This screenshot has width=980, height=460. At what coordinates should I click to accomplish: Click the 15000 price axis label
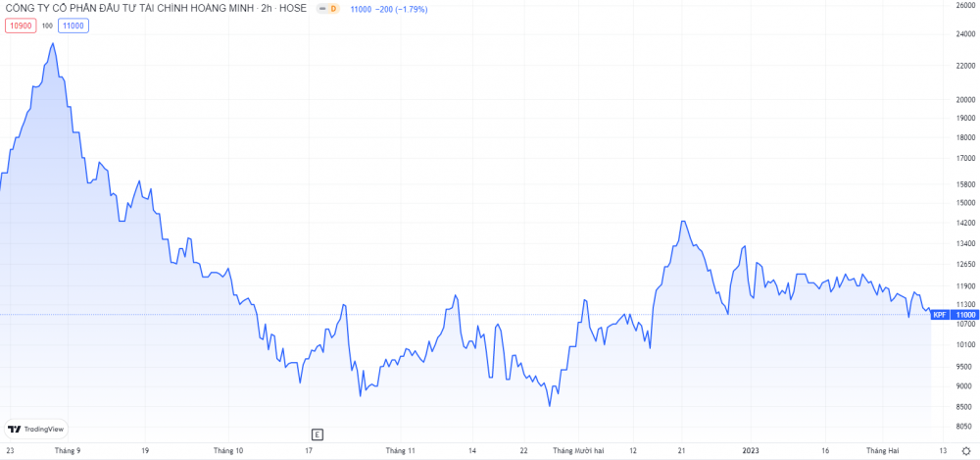click(965, 203)
